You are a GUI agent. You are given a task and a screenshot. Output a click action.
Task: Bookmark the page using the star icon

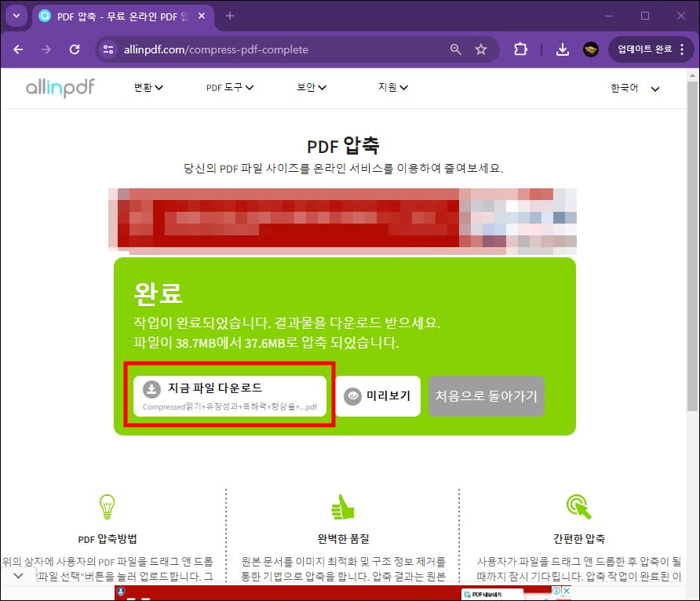480,49
